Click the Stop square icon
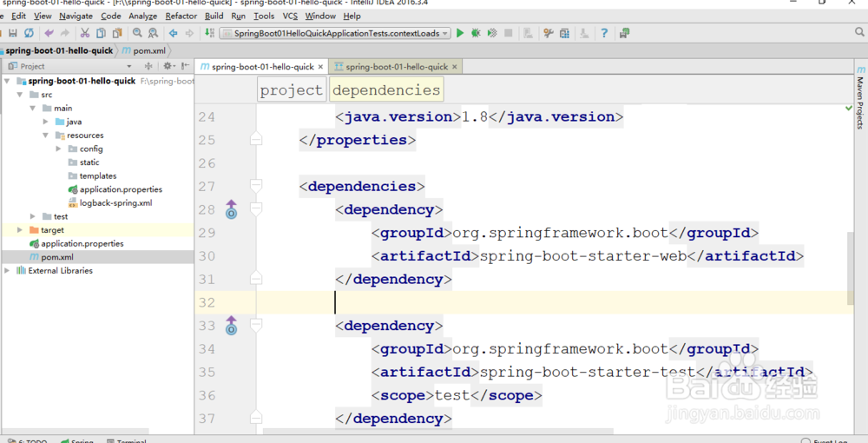 pyautogui.click(x=508, y=33)
